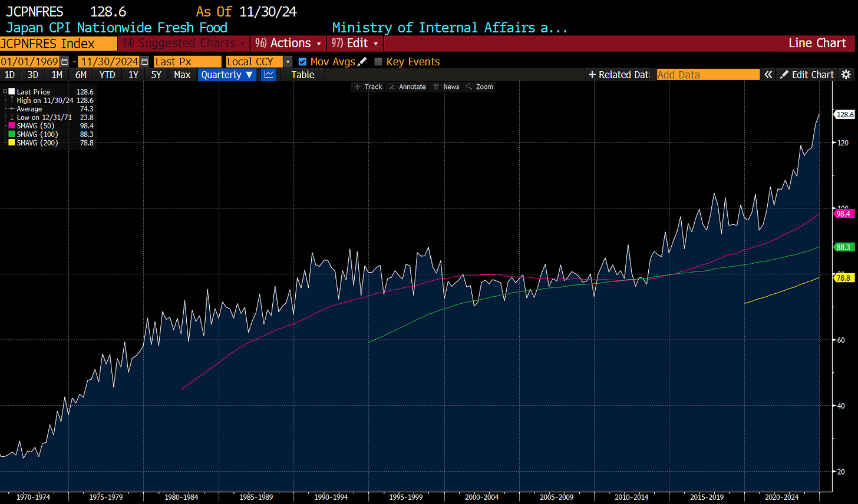Image resolution: width=858 pixels, height=504 pixels.
Task: Switch to line chart view icon
Action: 269,75
